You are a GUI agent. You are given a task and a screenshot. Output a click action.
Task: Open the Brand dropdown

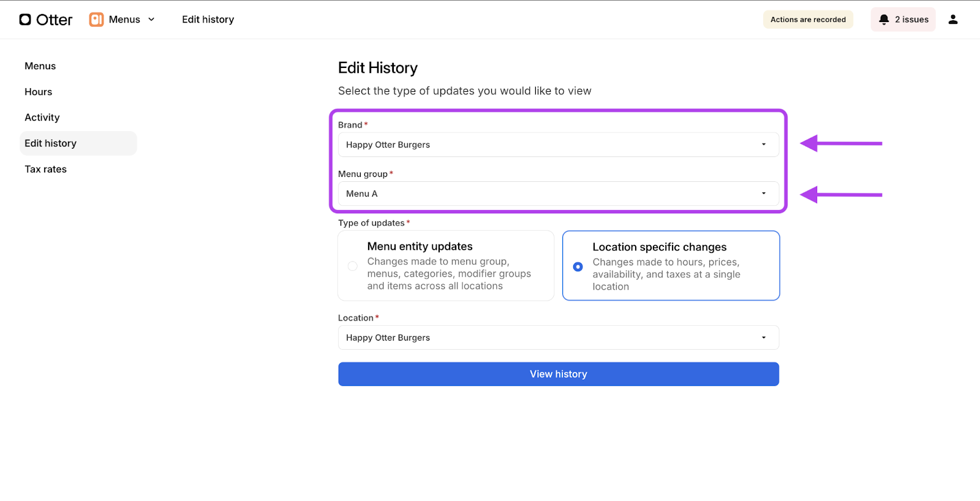tap(558, 145)
